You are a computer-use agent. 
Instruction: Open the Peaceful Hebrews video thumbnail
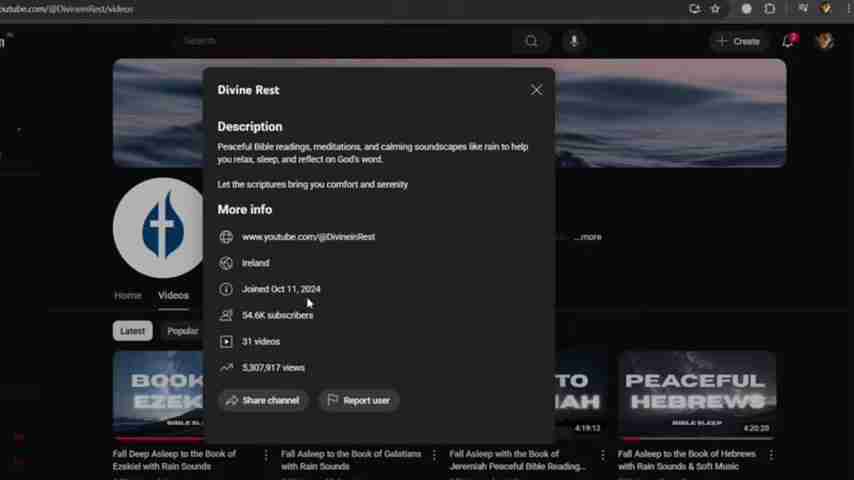[697, 394]
